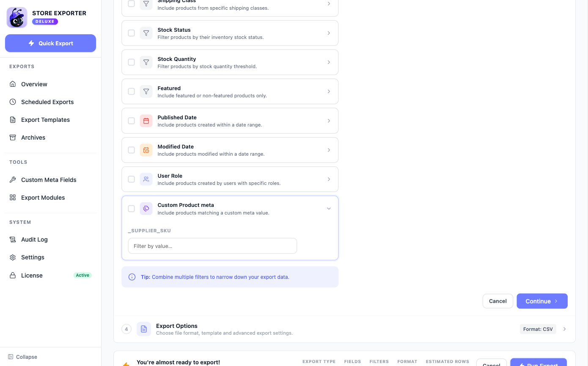Expand the Published Date filter chevron
Image resolution: width=588 pixels, height=366 pixels.
point(329,121)
